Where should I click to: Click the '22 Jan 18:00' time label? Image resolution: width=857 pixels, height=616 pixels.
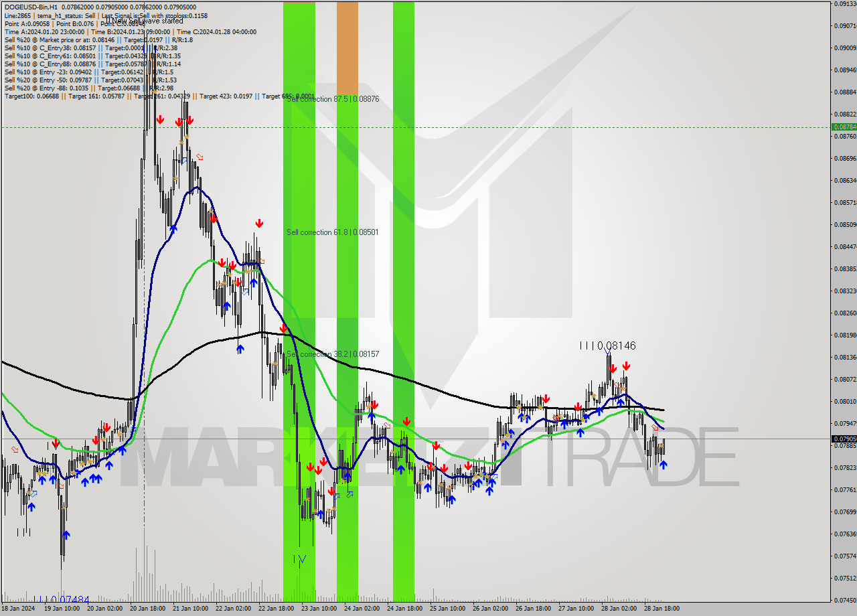pos(276,609)
